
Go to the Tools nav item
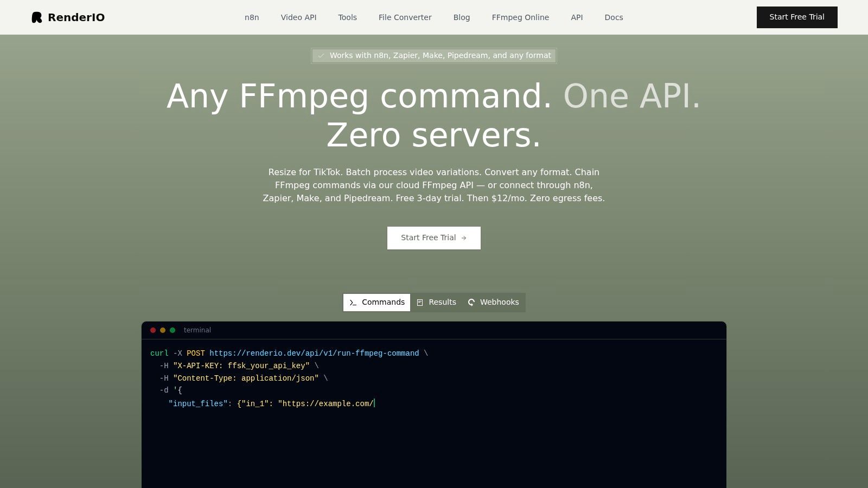(x=347, y=17)
